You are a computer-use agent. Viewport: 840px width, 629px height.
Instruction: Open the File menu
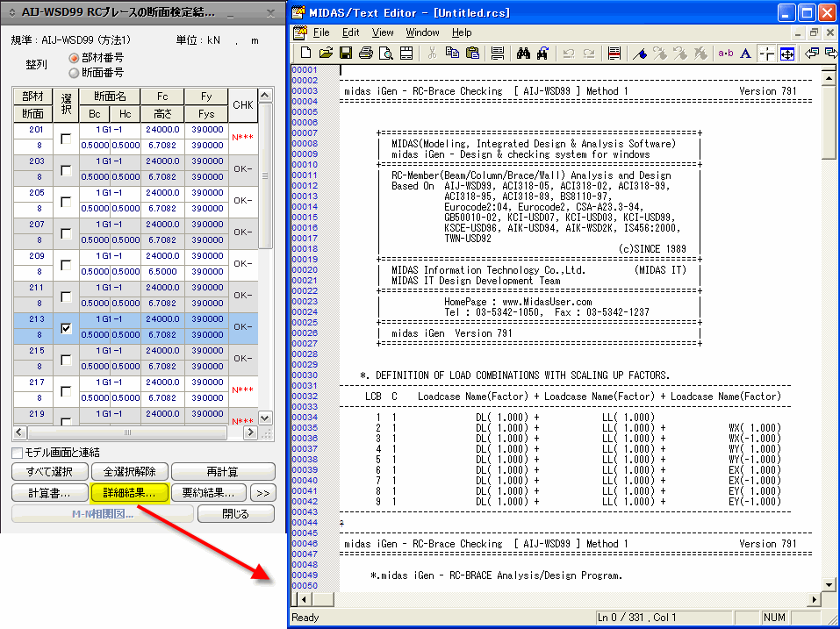point(321,32)
